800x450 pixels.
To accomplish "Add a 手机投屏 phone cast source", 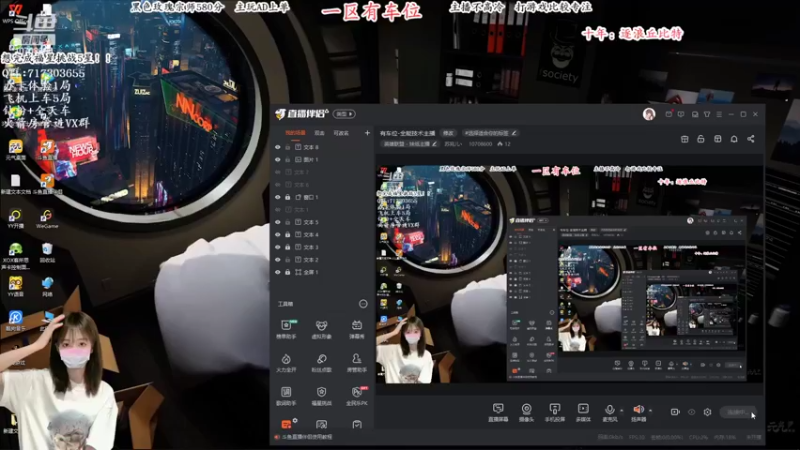I will point(555,412).
